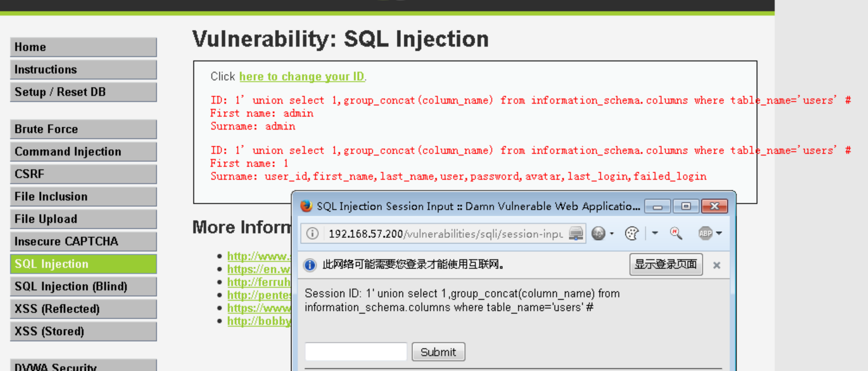Focus the session ID text input field
Image resolution: width=868 pixels, height=371 pixels.
(x=356, y=352)
